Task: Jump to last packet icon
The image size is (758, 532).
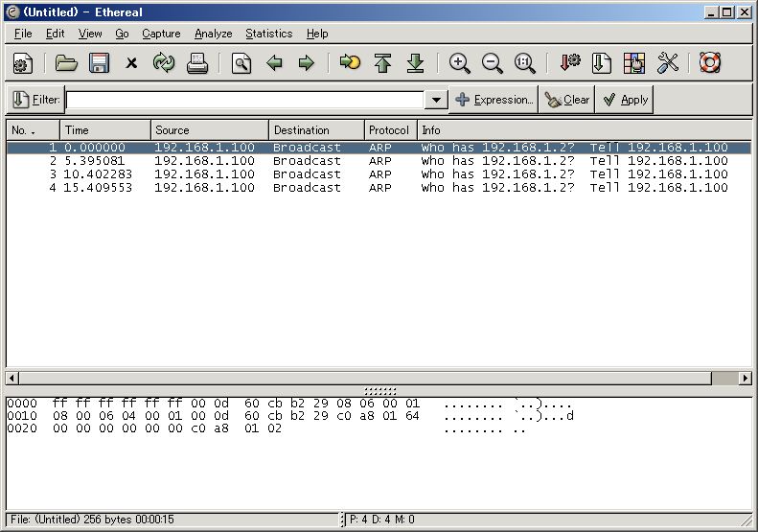Action: [x=415, y=63]
